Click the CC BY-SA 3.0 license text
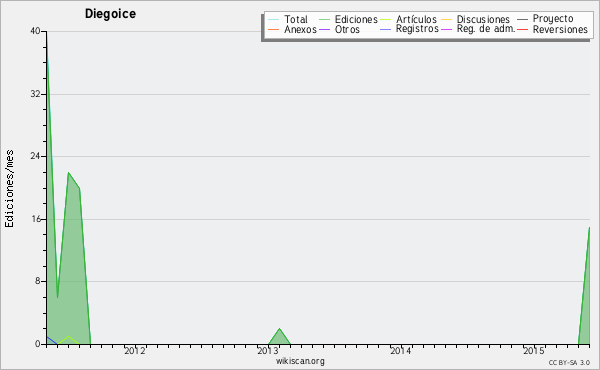Image resolution: width=600 pixels, height=370 pixels. [x=569, y=363]
